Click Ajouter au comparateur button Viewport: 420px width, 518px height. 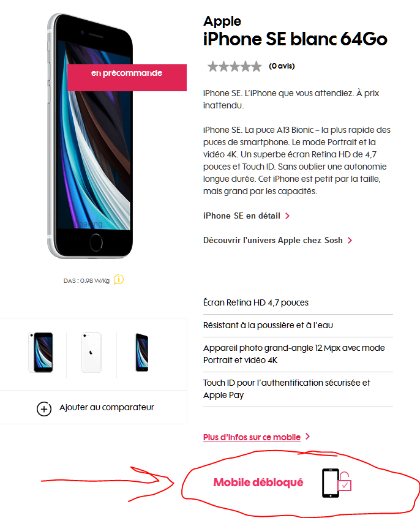tap(95, 408)
